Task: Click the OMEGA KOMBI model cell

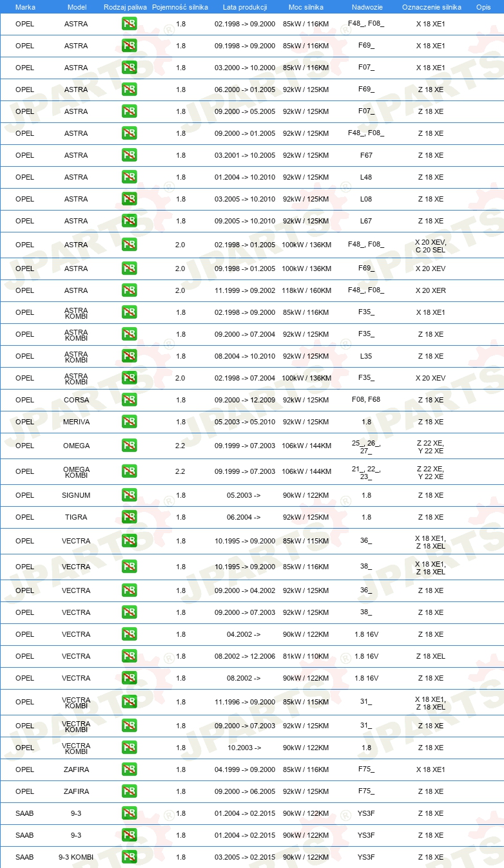Action: tap(76, 473)
